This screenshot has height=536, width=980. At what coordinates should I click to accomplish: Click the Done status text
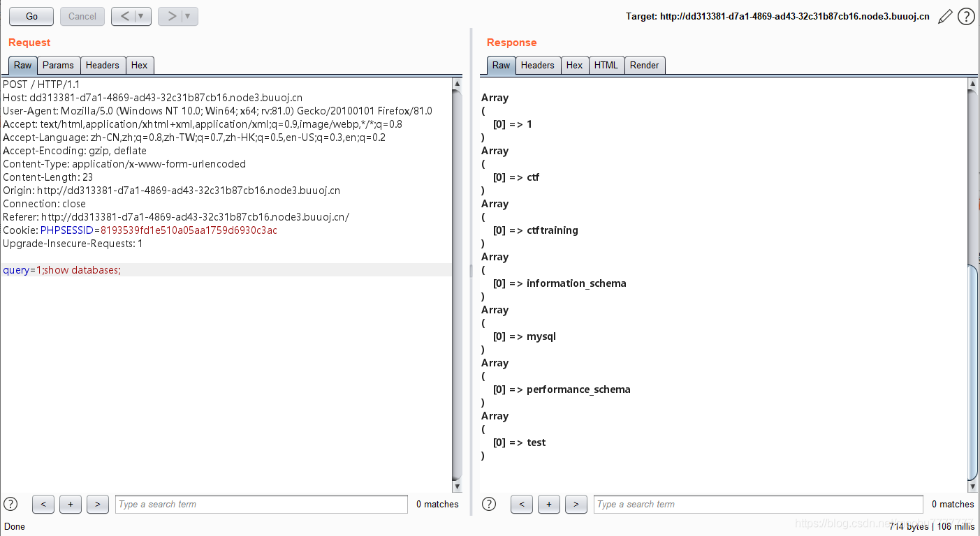coord(15,526)
